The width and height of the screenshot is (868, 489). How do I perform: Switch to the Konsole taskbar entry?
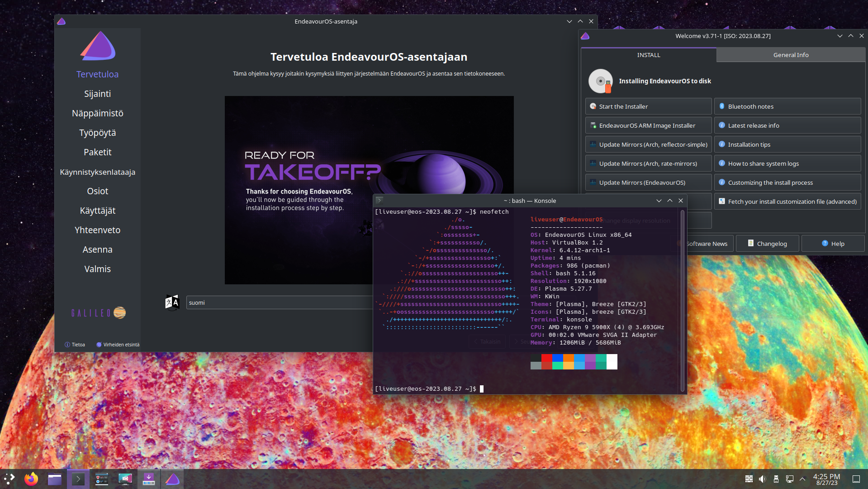pyautogui.click(x=78, y=479)
